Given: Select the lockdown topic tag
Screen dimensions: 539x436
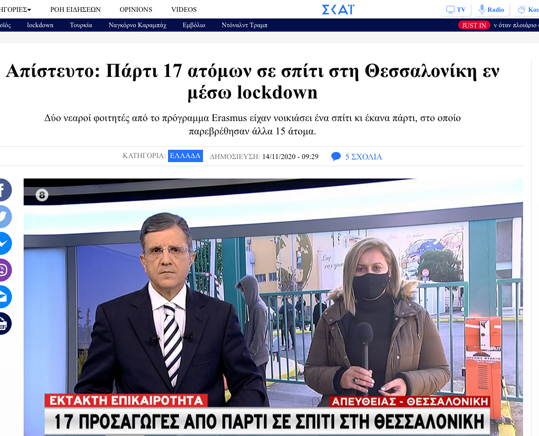Looking at the screenshot, I should (x=40, y=25).
